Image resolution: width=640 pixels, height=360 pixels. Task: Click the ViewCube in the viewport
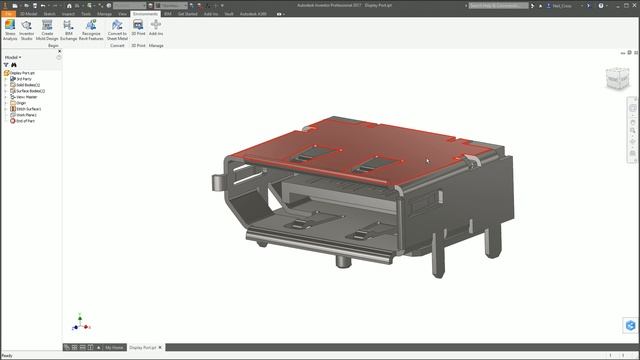[617, 78]
